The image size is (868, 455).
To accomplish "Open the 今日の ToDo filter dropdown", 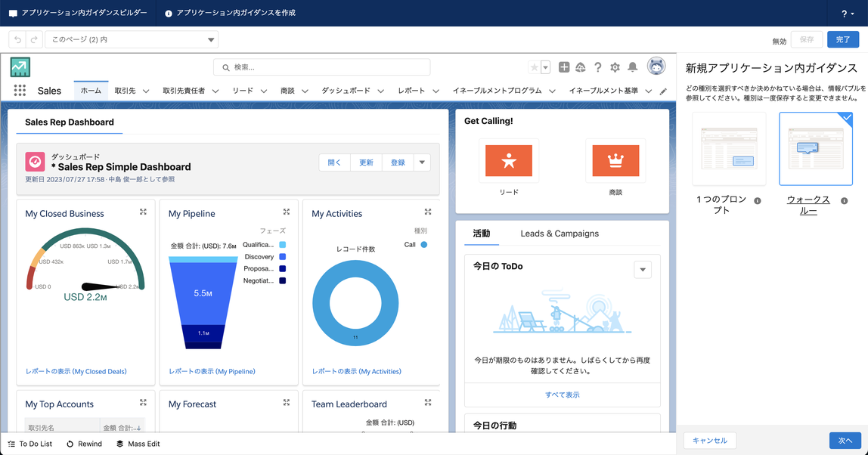I will coord(643,270).
